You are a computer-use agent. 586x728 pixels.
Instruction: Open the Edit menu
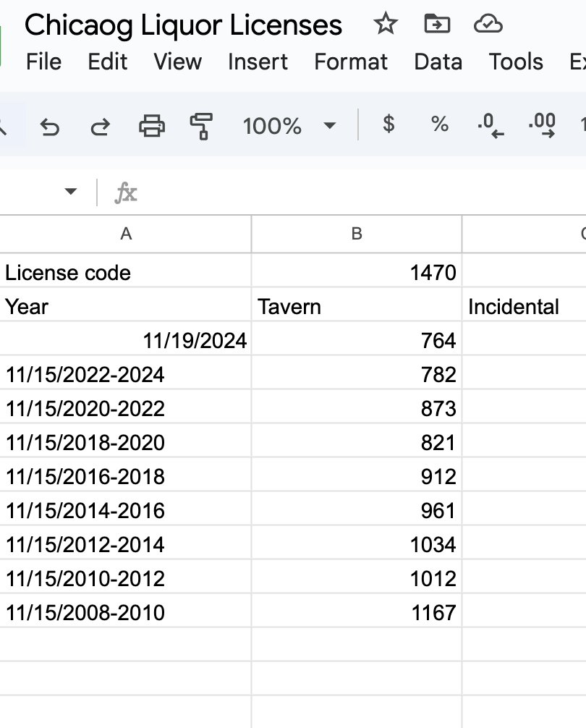[108, 62]
